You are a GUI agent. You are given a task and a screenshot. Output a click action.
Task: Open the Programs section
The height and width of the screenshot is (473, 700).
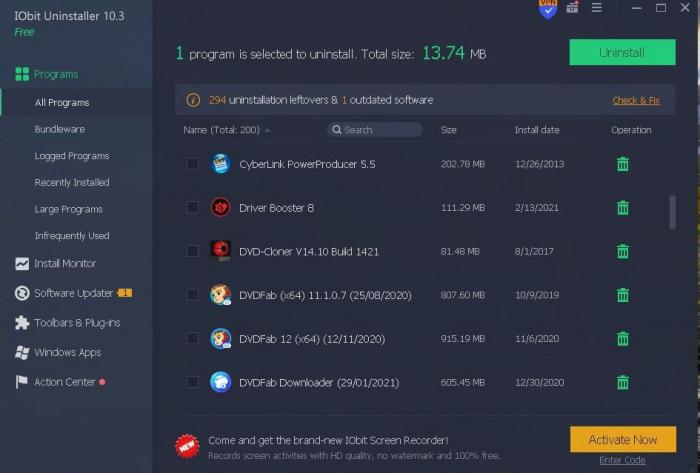47,74
